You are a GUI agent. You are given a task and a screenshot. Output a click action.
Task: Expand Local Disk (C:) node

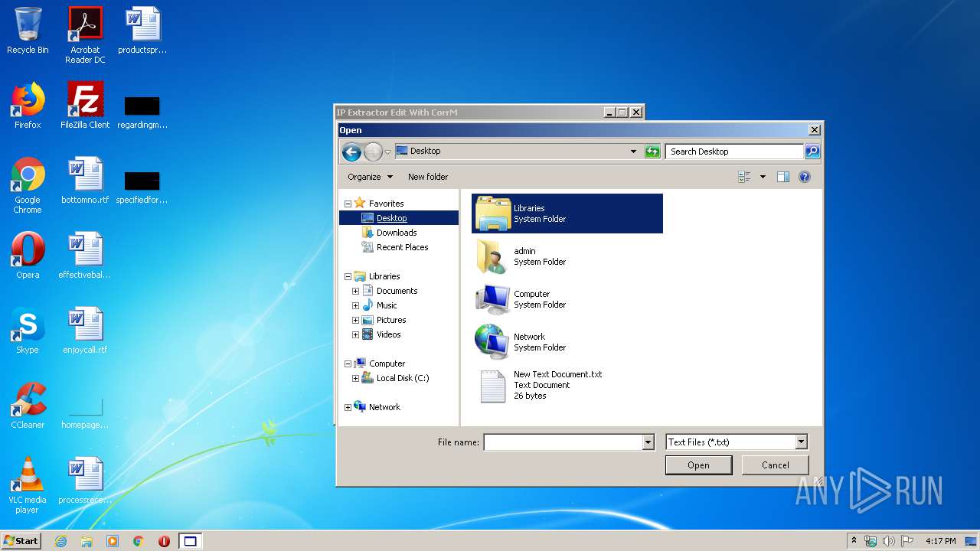355,378
